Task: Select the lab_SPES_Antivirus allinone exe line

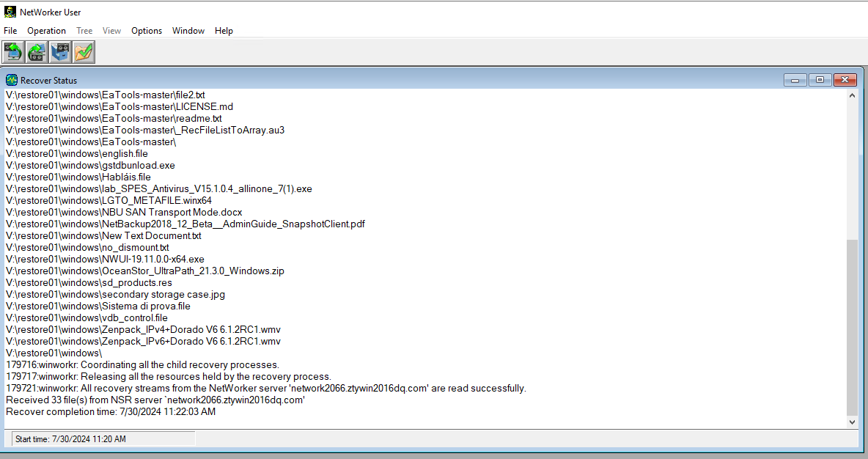Action: pyautogui.click(x=159, y=188)
